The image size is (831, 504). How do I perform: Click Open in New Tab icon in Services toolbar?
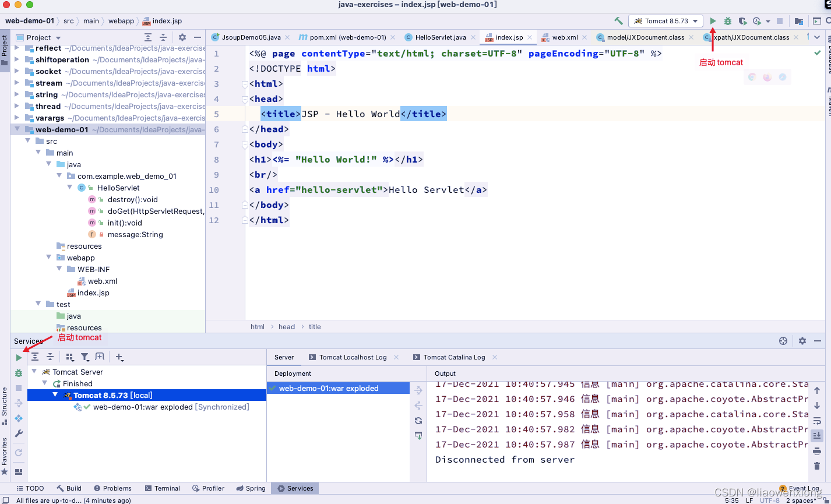click(100, 357)
